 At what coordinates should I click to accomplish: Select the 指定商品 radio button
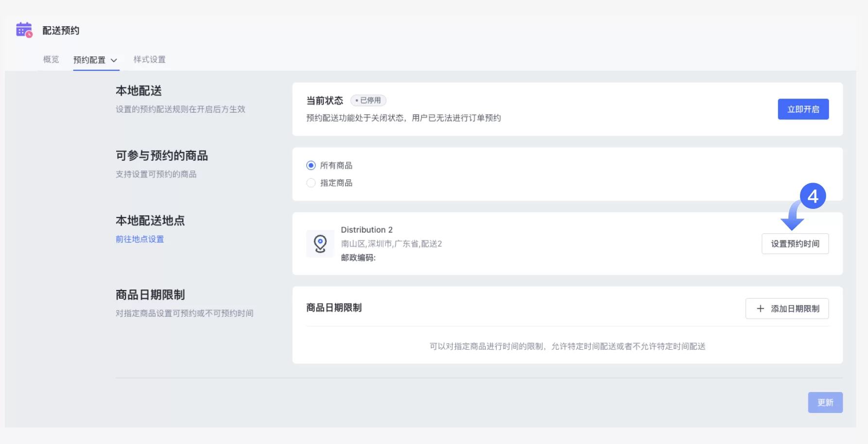pyautogui.click(x=311, y=183)
